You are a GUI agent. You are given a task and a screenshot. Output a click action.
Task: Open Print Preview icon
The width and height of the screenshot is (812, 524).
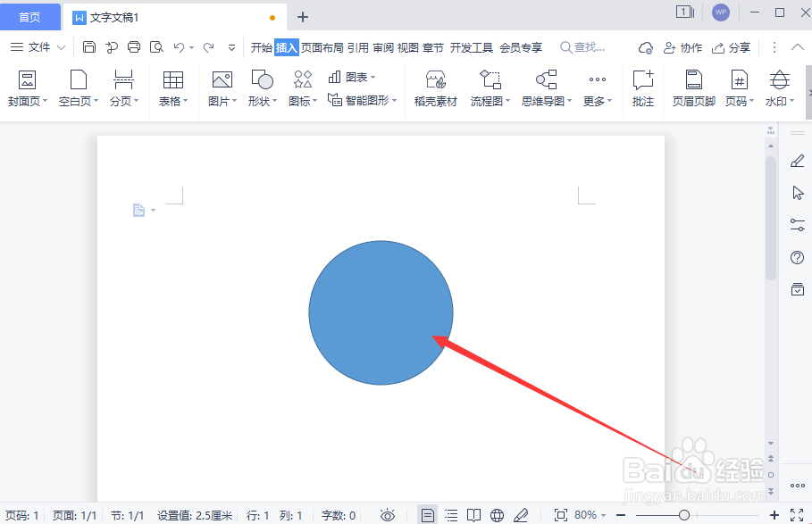(156, 47)
